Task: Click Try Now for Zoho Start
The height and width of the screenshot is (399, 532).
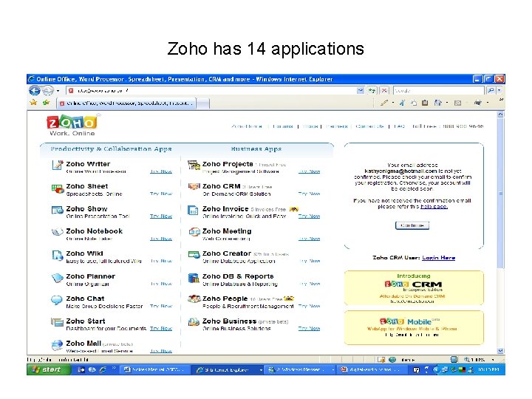Action: 161,328
